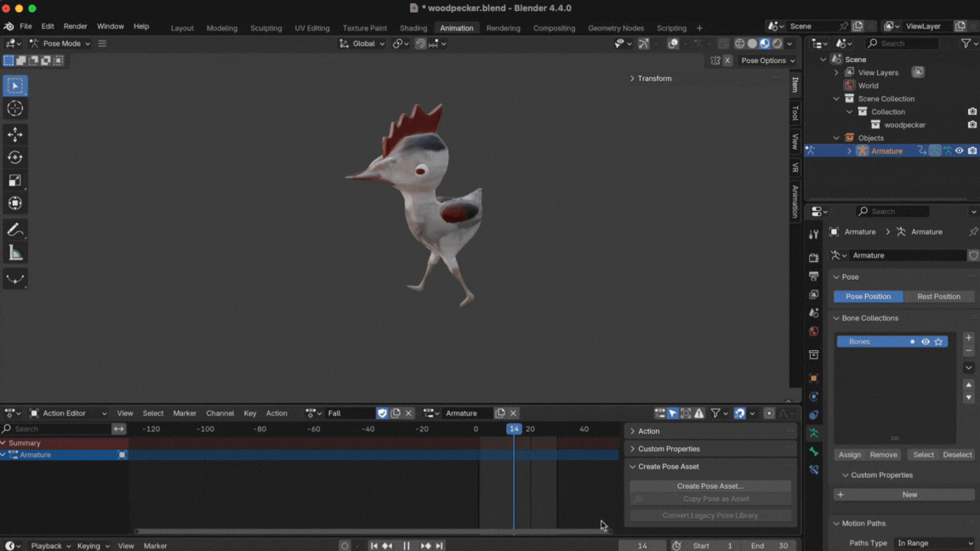The image size is (980, 551).
Task: Toggle auto keying record button
Action: tap(345, 545)
